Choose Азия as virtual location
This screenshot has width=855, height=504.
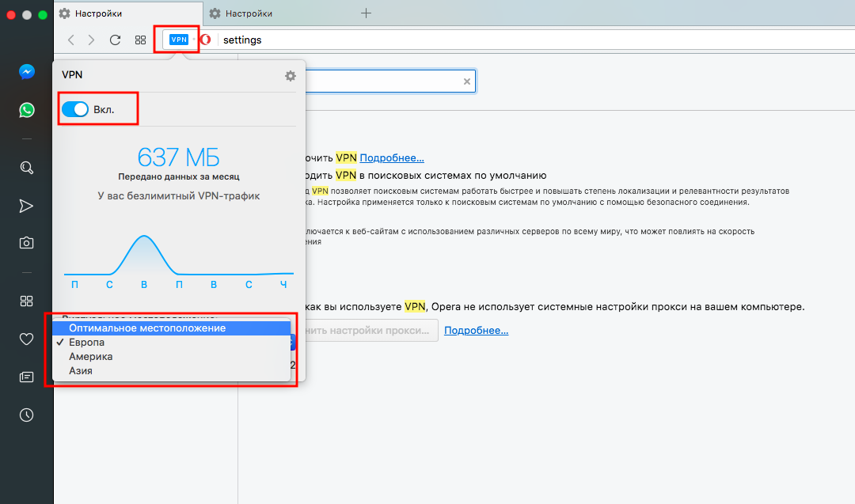171,370
